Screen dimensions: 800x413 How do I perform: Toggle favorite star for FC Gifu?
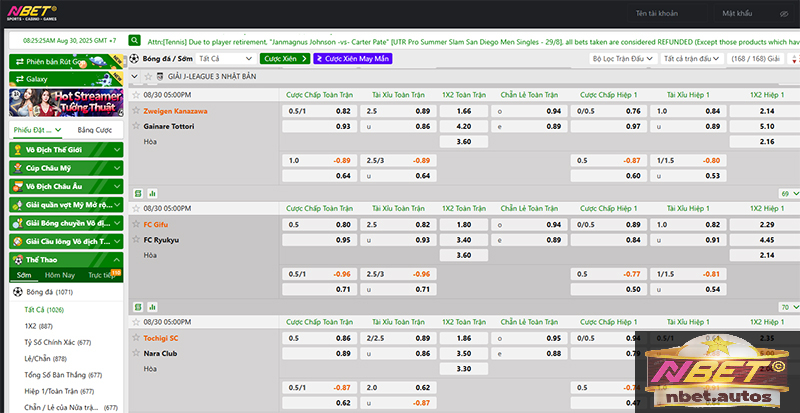(136, 225)
